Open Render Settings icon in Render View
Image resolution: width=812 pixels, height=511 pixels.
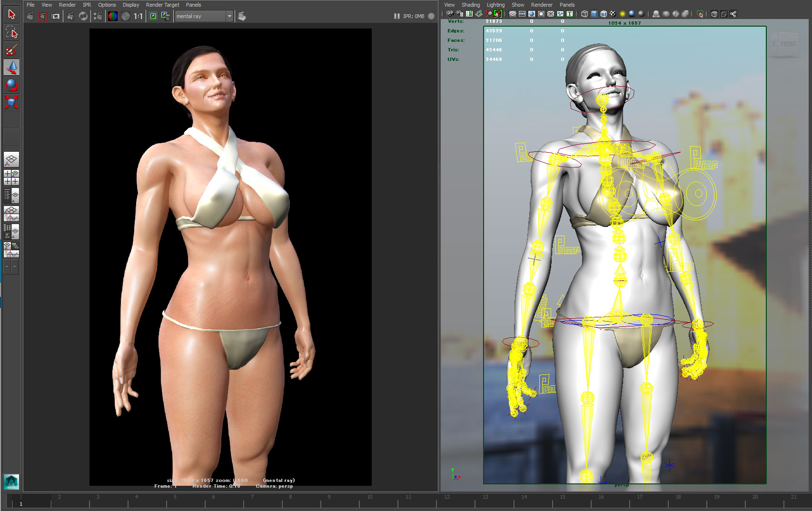pyautogui.click(x=98, y=16)
